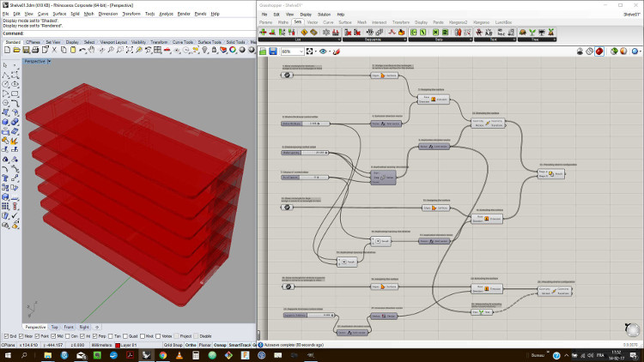Switch to the Top viewport tab

tap(55, 327)
